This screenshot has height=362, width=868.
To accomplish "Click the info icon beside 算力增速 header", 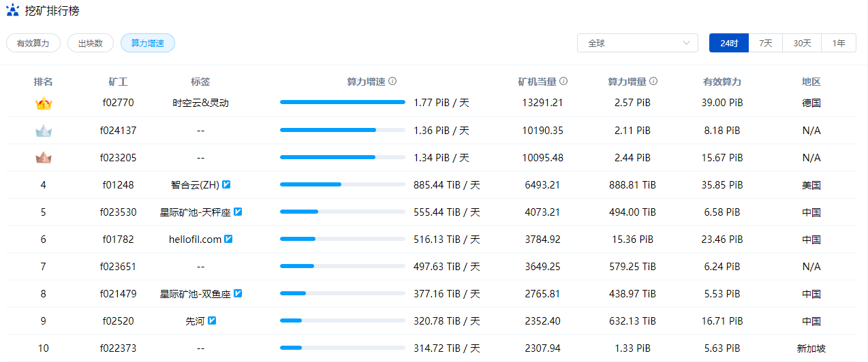I will tap(392, 82).
